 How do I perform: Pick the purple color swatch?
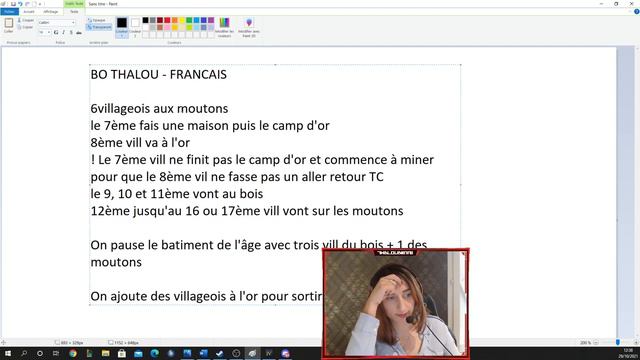[x=211, y=20]
